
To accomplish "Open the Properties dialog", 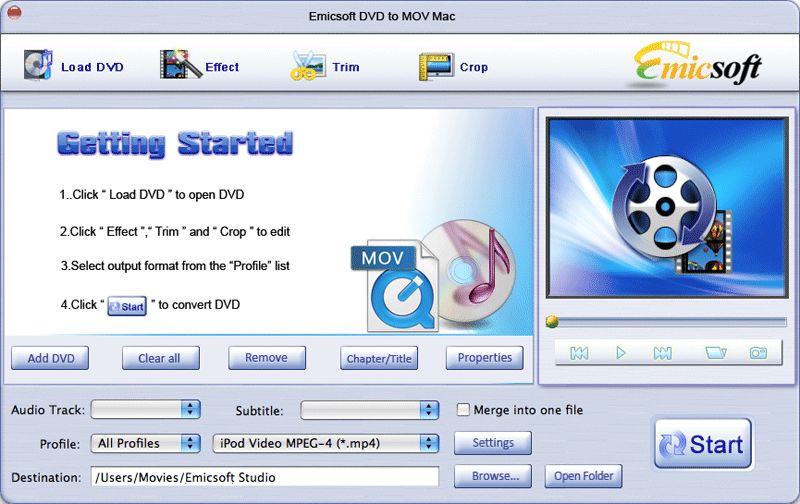I will click(485, 358).
